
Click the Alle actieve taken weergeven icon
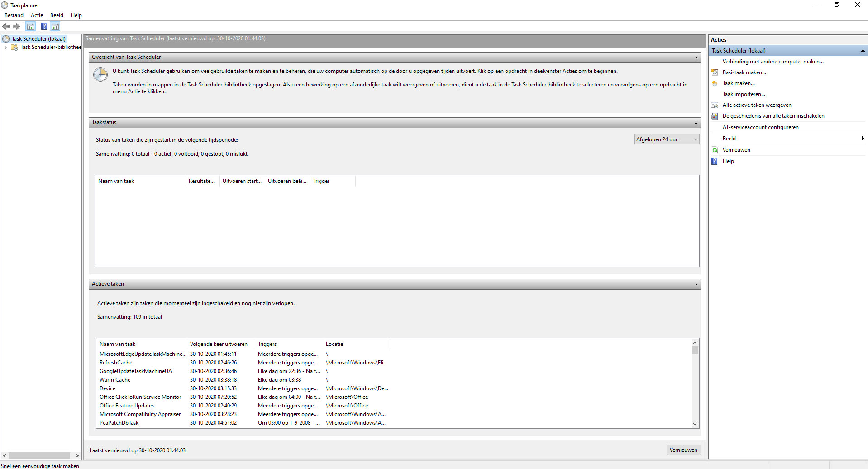tap(715, 105)
